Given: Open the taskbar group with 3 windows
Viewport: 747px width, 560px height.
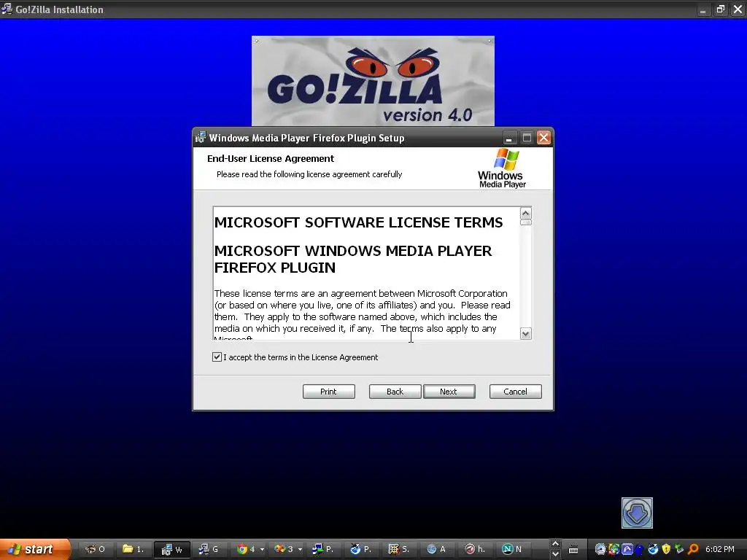Looking at the screenshot, I should pyautogui.click(x=285, y=549).
